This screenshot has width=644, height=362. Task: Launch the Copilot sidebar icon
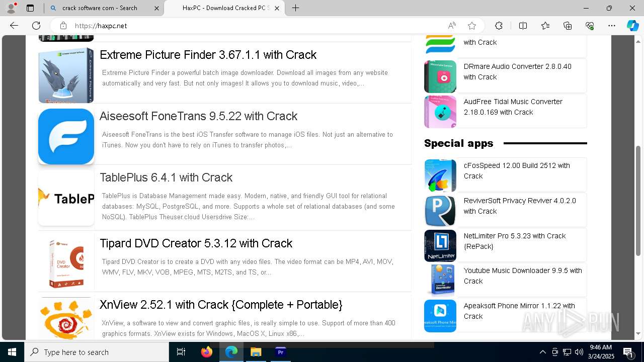(x=632, y=26)
